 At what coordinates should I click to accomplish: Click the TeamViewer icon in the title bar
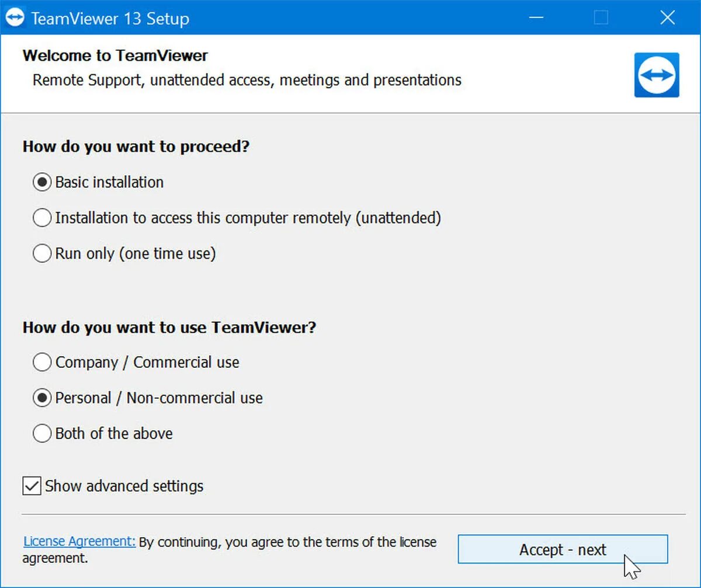[x=15, y=18]
